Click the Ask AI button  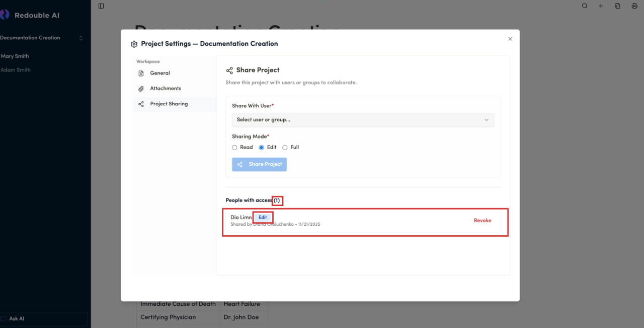tap(17, 318)
